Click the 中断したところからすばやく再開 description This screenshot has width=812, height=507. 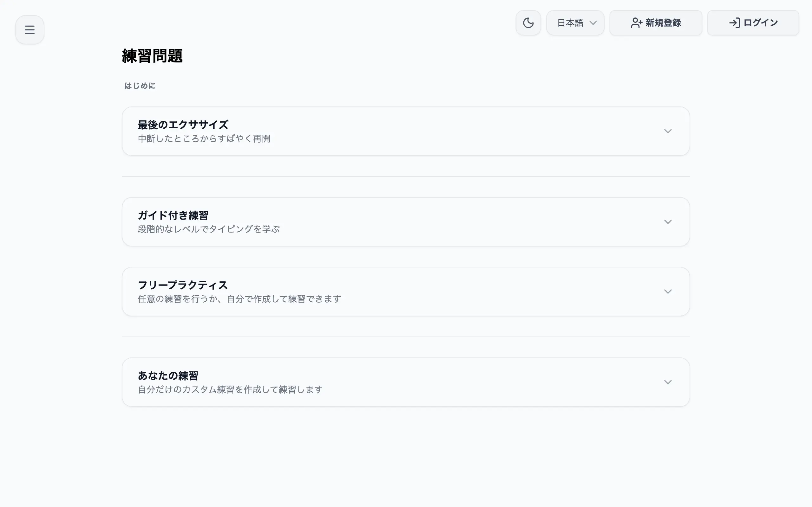204,138
